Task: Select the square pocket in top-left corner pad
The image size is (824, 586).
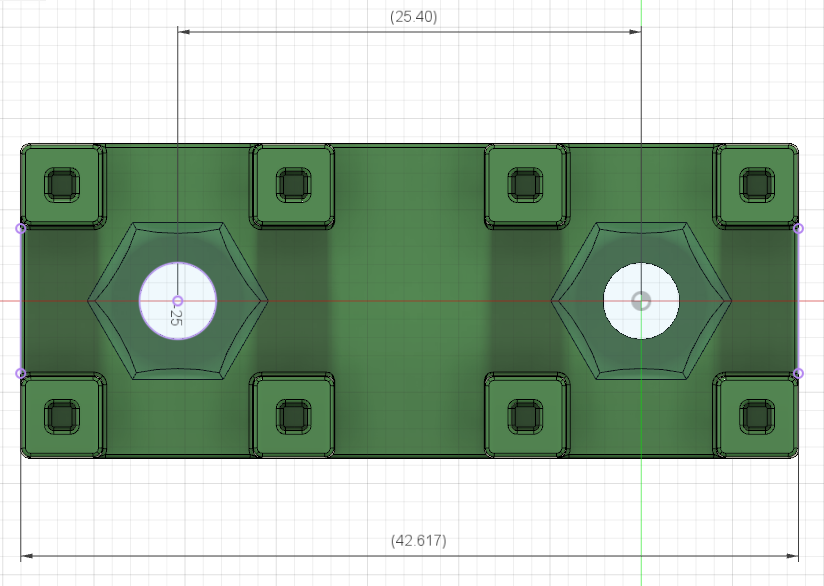Action: pos(62,184)
